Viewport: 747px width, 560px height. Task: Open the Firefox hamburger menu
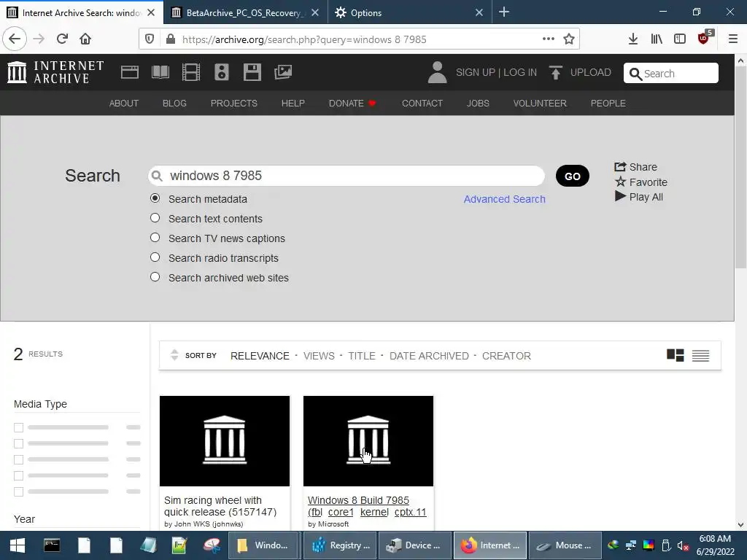pos(733,39)
